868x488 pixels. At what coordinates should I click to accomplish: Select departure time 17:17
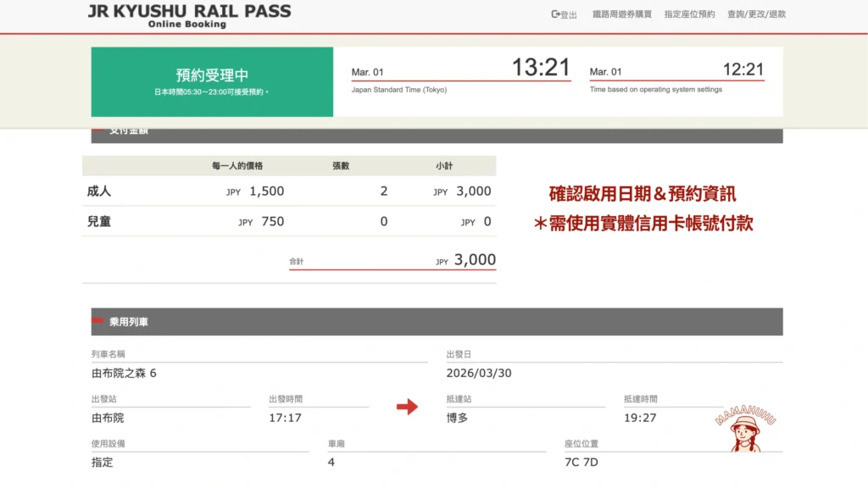pos(285,419)
